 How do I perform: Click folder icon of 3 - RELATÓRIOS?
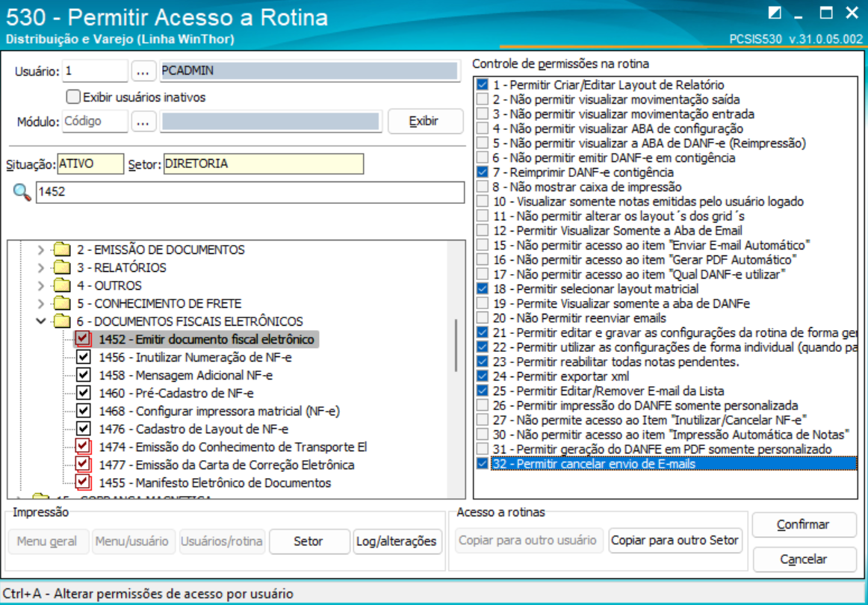[x=62, y=267]
